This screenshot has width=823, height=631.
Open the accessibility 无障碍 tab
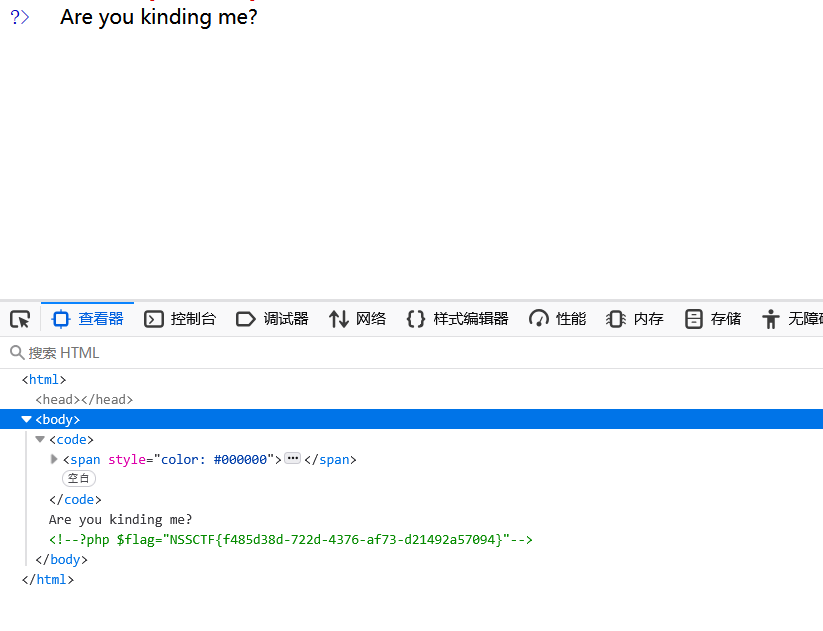click(792, 319)
